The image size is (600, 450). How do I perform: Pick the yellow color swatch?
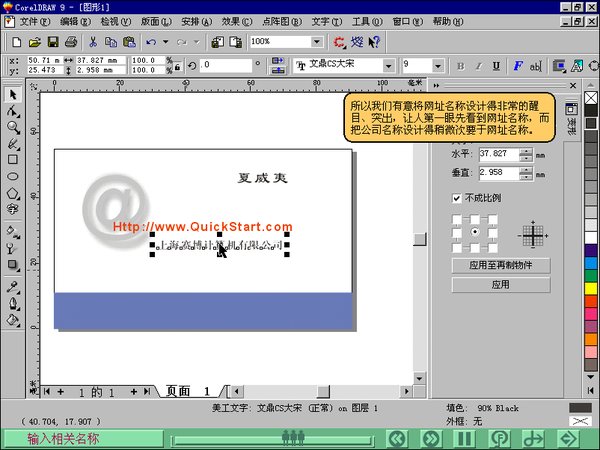(x=591, y=288)
